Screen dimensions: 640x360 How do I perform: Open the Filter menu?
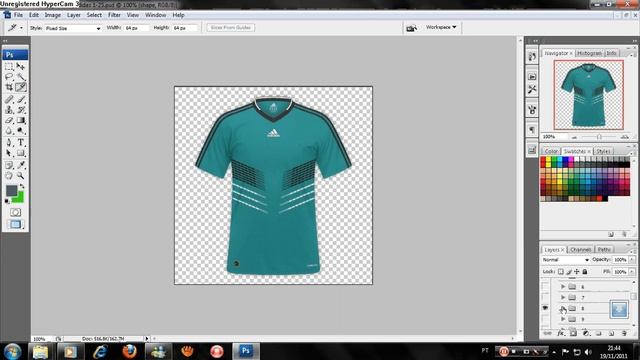click(114, 15)
